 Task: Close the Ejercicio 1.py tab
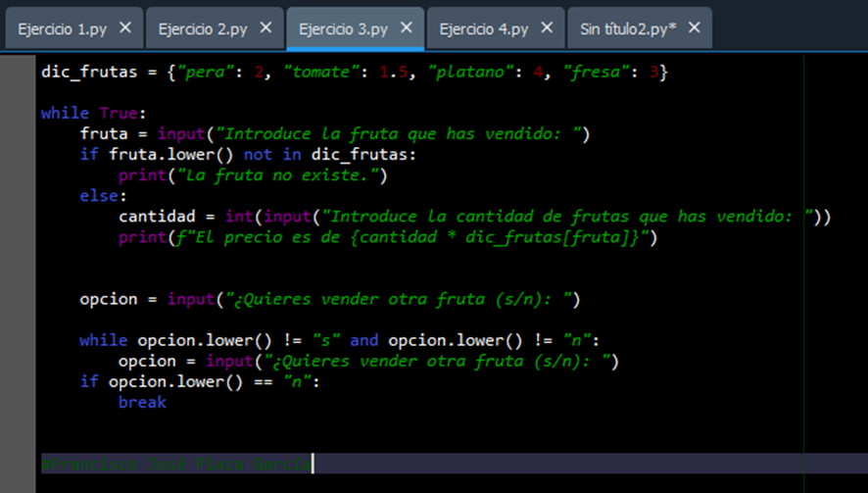(124, 28)
